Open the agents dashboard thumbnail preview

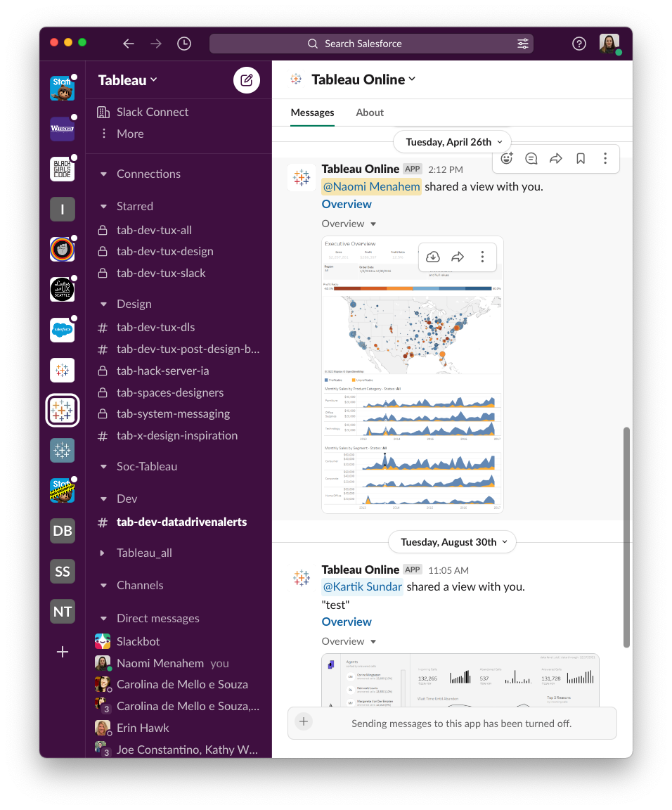pyautogui.click(x=460, y=681)
